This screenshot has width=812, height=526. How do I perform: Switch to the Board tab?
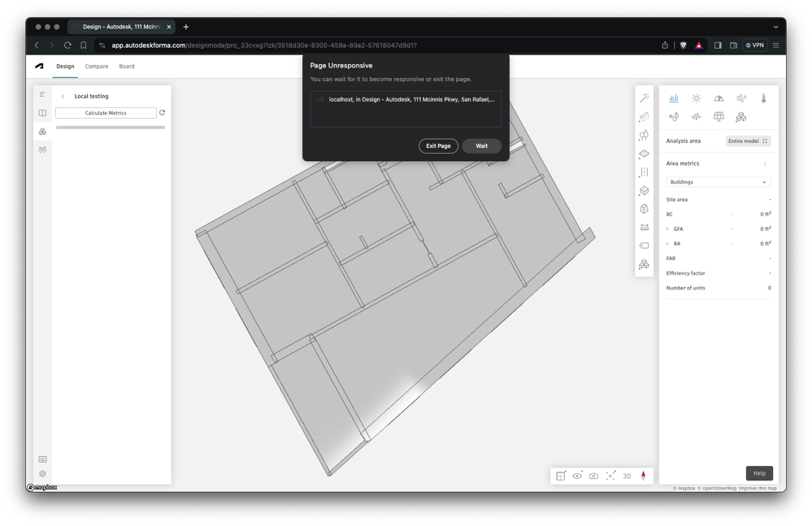pyautogui.click(x=127, y=67)
